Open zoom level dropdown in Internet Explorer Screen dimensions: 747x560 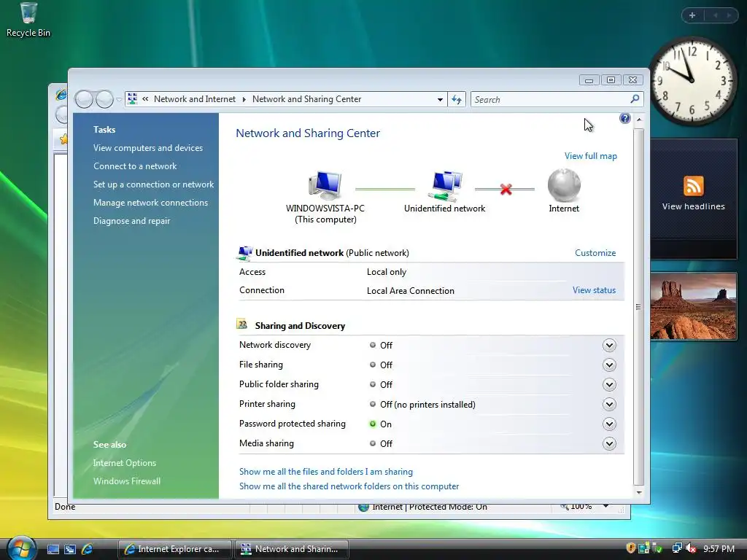(x=605, y=506)
